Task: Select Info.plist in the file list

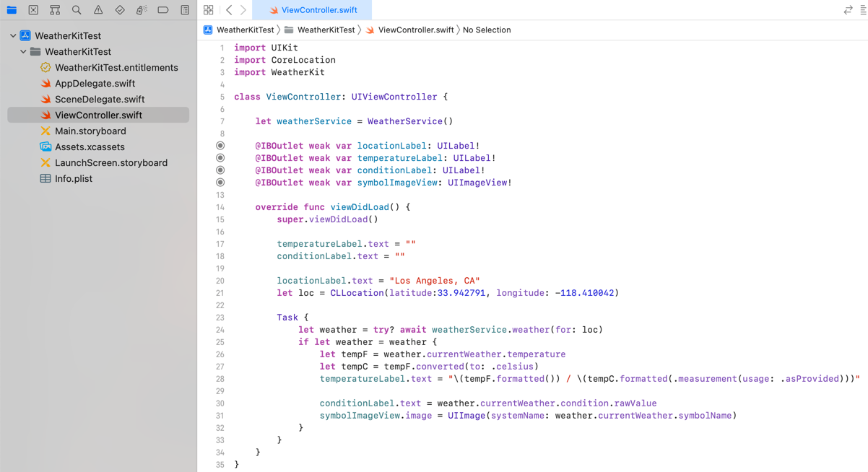Action: pyautogui.click(x=73, y=178)
